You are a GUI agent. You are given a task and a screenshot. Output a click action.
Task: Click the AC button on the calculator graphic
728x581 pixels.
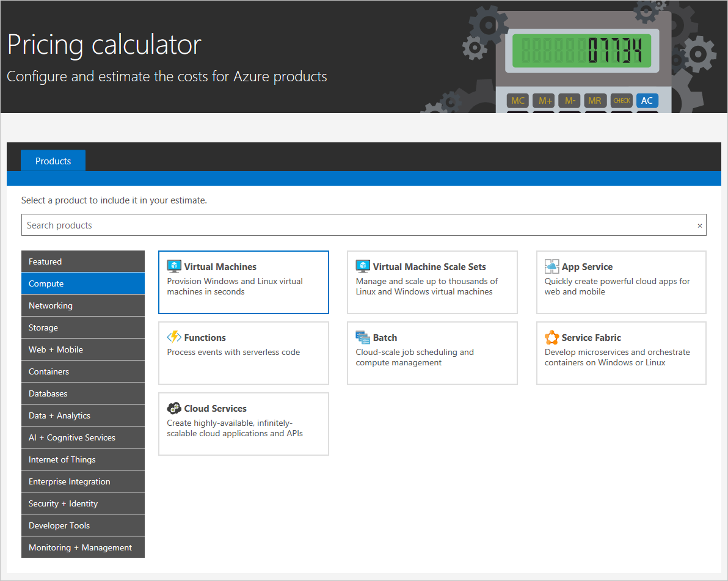coord(647,101)
